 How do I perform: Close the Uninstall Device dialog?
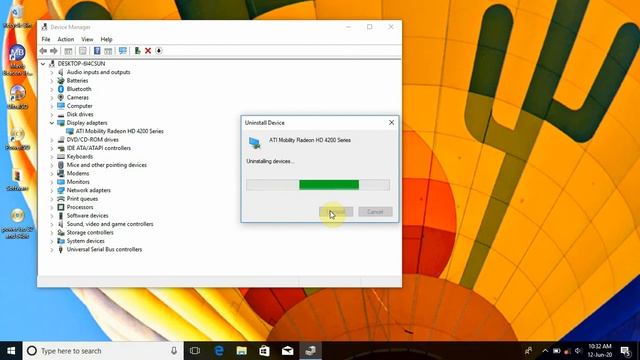click(391, 122)
